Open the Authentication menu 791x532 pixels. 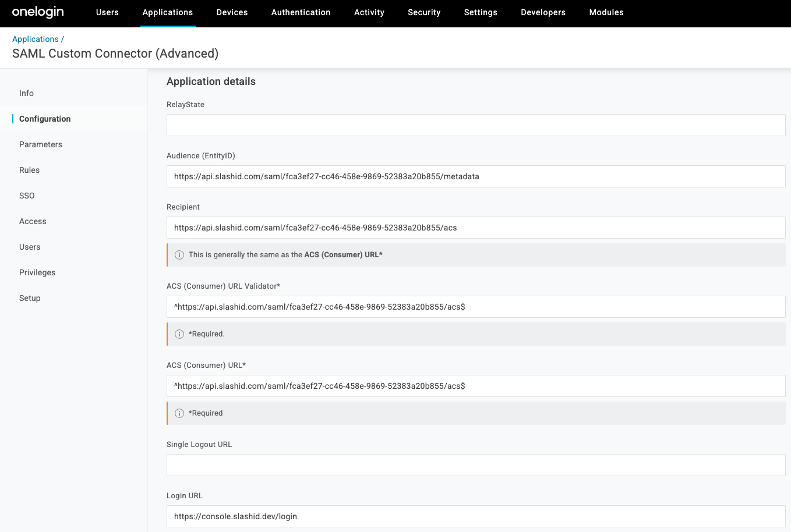[x=301, y=12]
